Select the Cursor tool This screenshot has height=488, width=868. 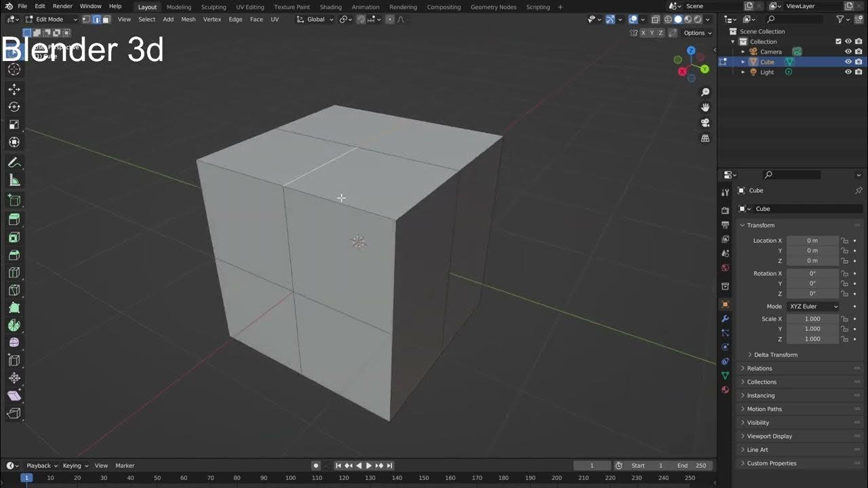tap(14, 69)
